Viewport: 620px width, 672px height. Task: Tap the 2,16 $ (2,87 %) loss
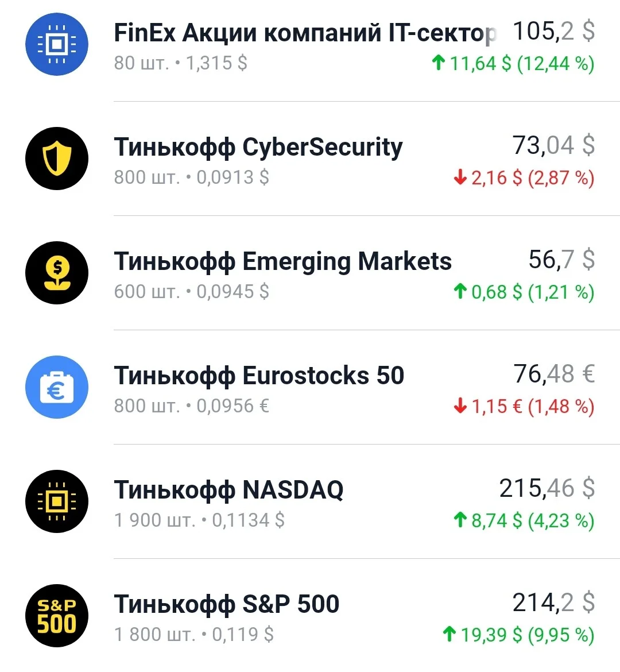tap(524, 178)
